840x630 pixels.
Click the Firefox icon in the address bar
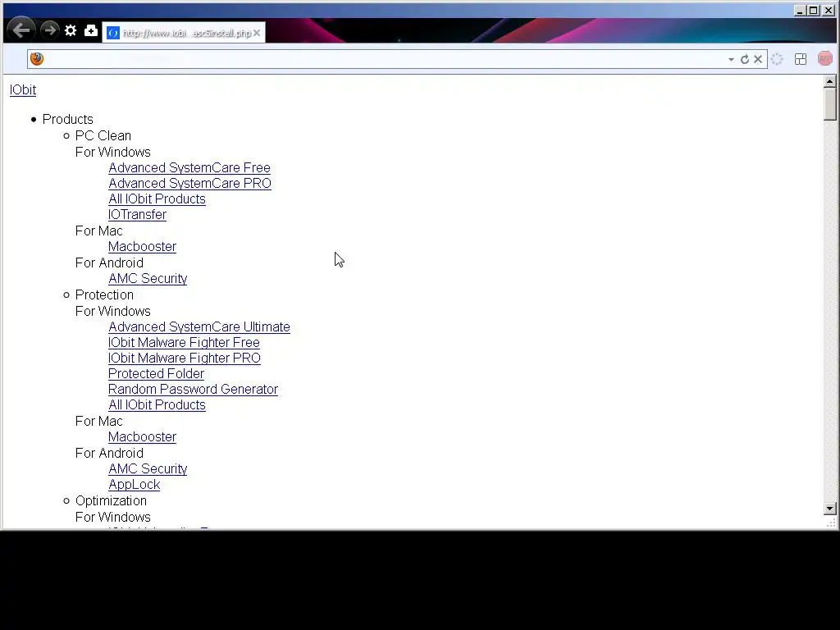coord(37,59)
